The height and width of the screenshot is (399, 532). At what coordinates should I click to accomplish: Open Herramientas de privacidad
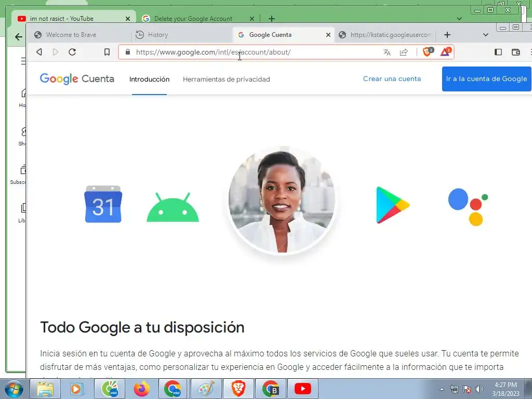click(227, 79)
